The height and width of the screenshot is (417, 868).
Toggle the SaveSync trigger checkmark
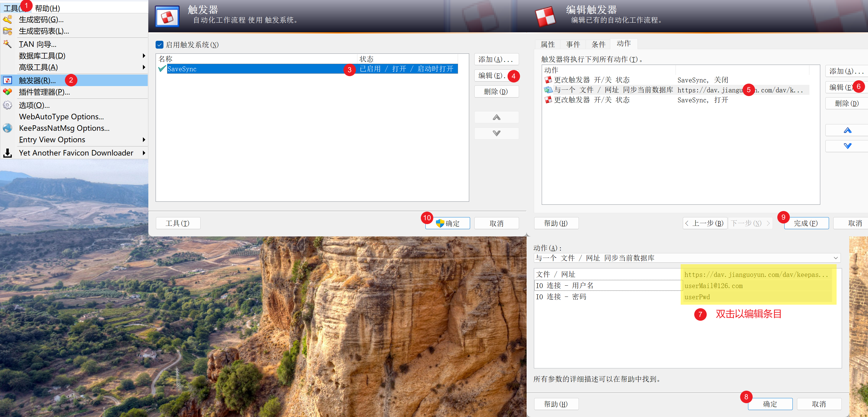tap(162, 69)
